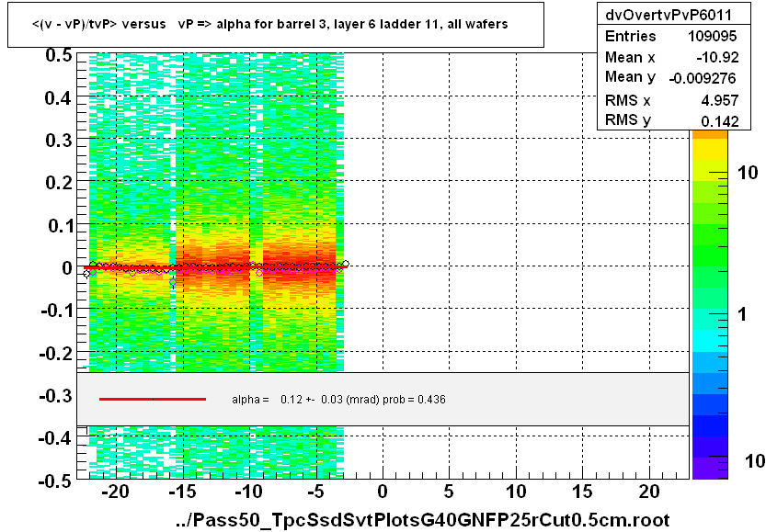Click the x-axis label -15

pyautogui.click(x=182, y=492)
